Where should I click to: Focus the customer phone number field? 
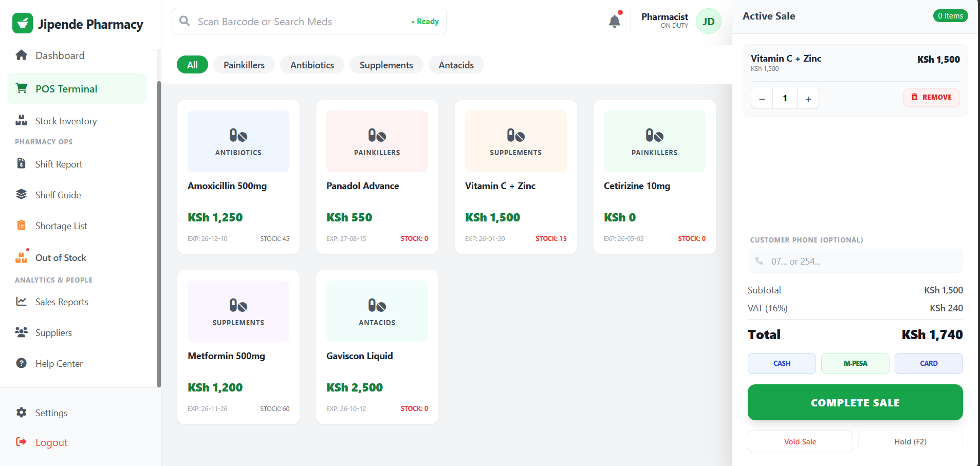click(861, 262)
